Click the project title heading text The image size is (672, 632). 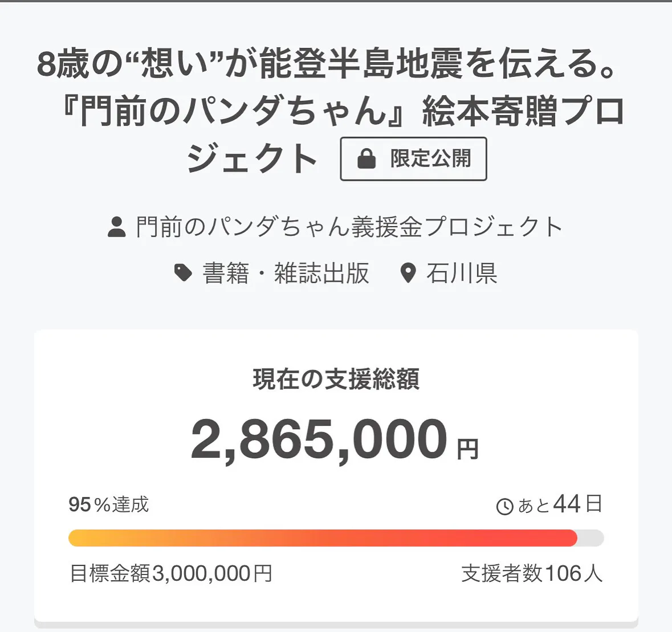click(x=331, y=64)
